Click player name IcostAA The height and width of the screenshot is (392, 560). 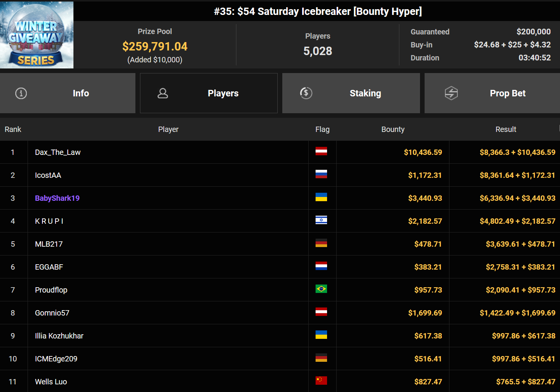point(48,175)
